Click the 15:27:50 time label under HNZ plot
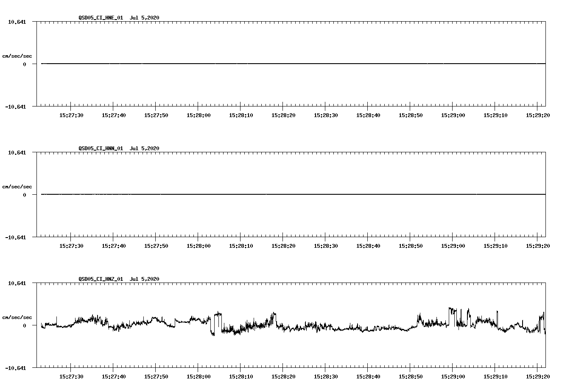The width and height of the screenshot is (576, 392). (156, 377)
